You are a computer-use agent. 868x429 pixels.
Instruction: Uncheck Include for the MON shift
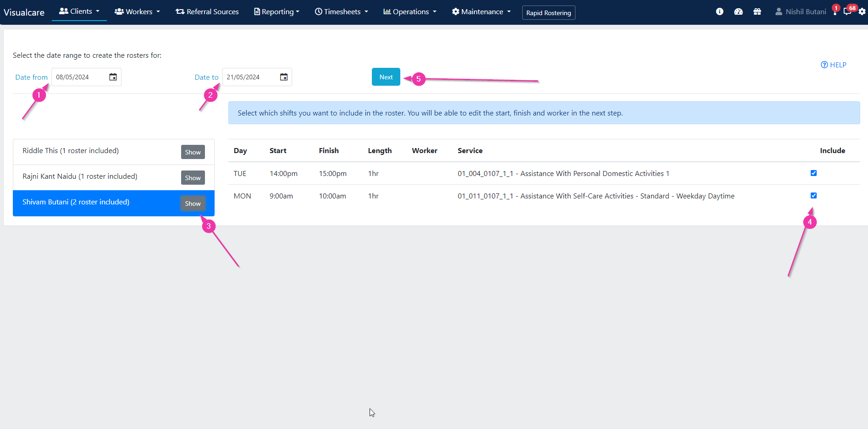pyautogui.click(x=813, y=195)
